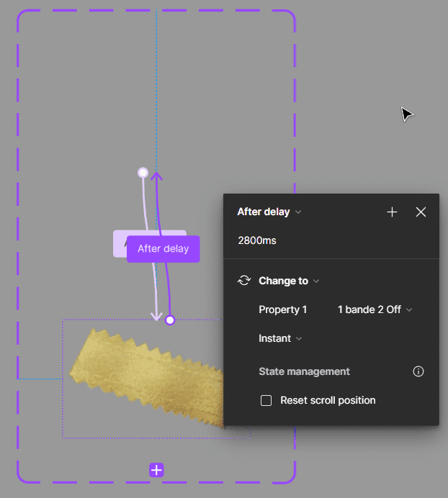Image resolution: width=448 pixels, height=498 pixels.
Task: Click the 2800ms delay field
Action: (257, 240)
